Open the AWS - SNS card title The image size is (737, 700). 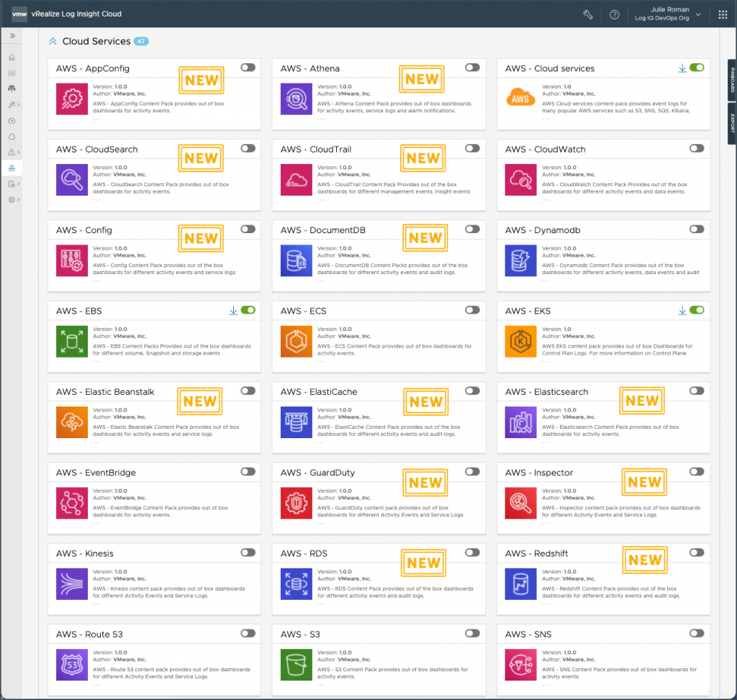pyautogui.click(x=528, y=635)
